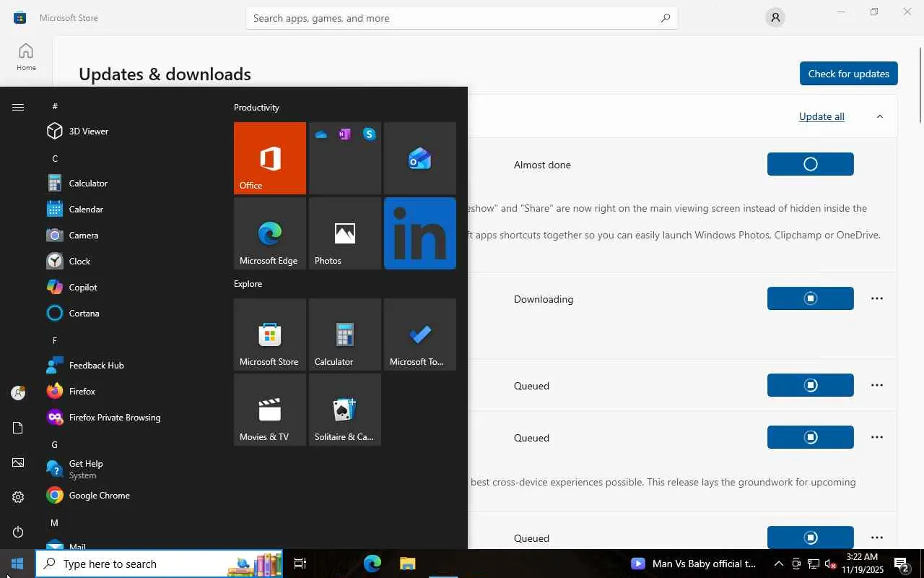
Task: Click the Power button in Start menu
Action: click(x=18, y=532)
